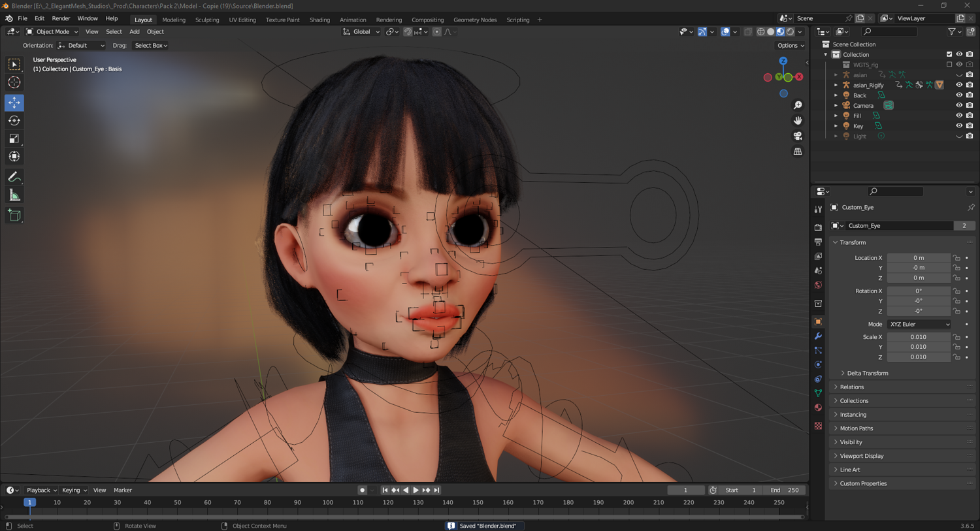Click the timeline Marker menu
980x531 pixels.
[x=123, y=490]
